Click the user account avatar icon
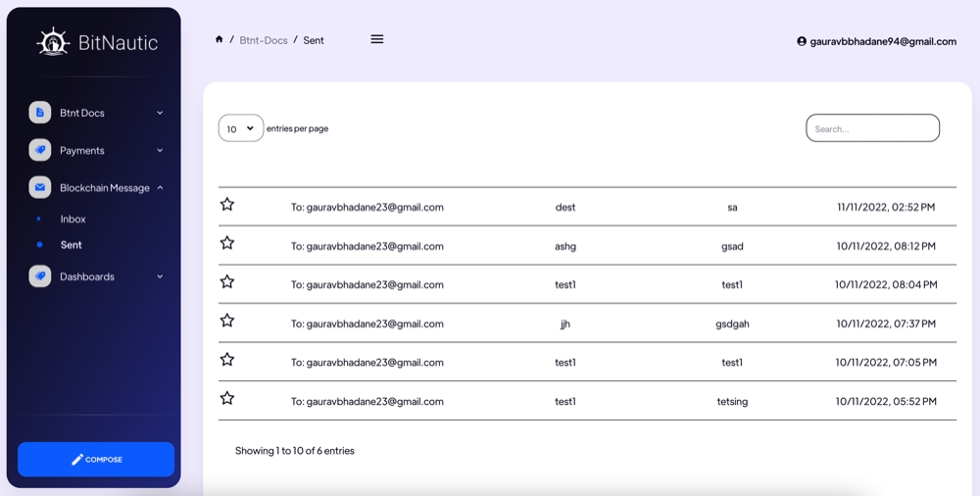The width and height of the screenshot is (980, 496). pyautogui.click(x=802, y=41)
